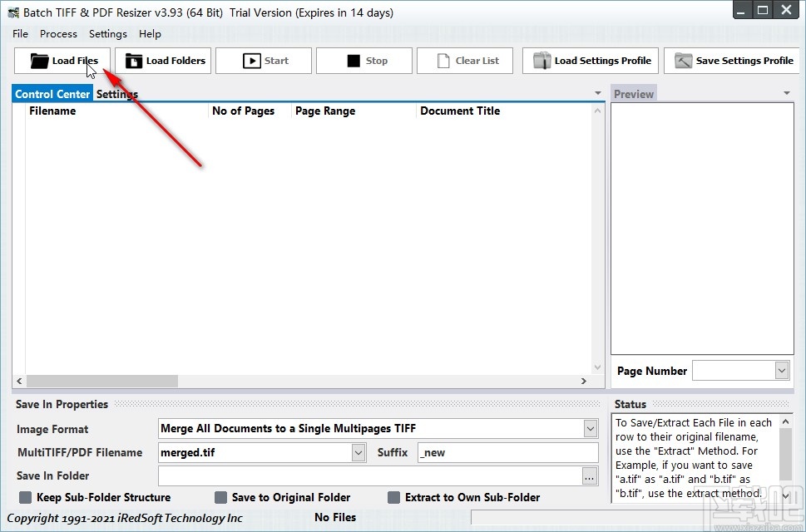The image size is (806, 532).
Task: Select the Load Folders toolbar icon
Action: pyautogui.click(x=132, y=60)
